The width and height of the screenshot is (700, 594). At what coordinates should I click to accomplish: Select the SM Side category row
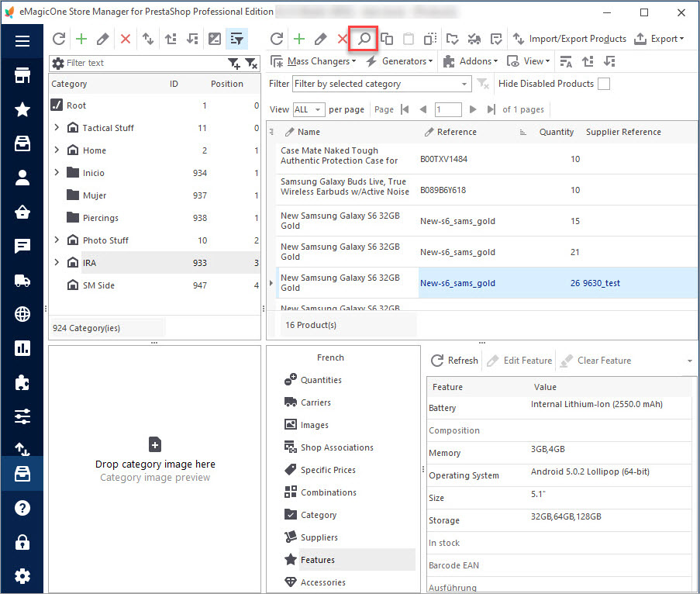point(154,285)
